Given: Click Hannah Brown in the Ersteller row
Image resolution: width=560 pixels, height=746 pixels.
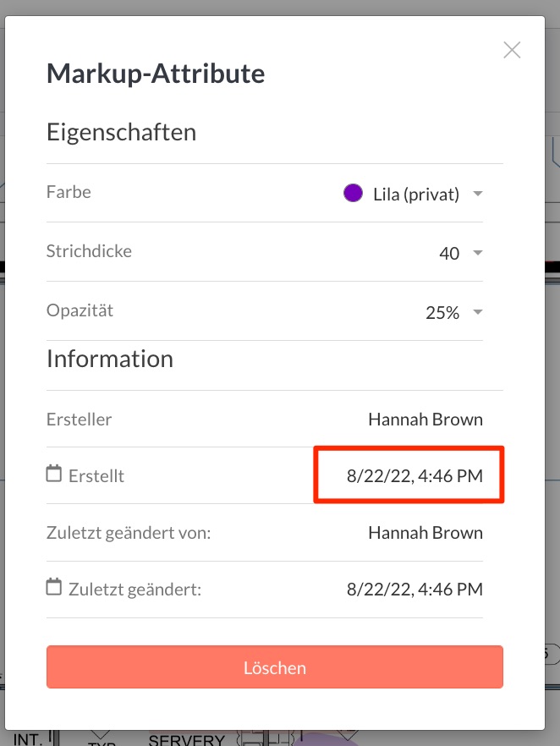Looking at the screenshot, I should click(425, 419).
